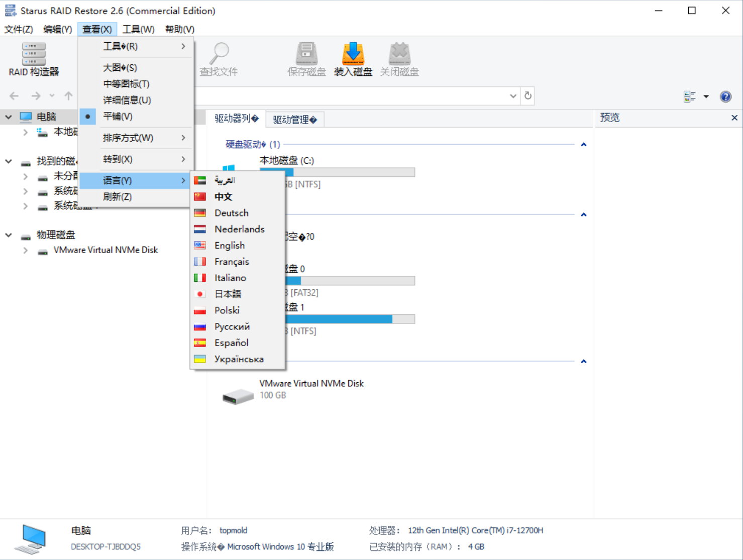The width and height of the screenshot is (743, 560).
Task: Switch language to Nederlands
Action: click(x=238, y=229)
